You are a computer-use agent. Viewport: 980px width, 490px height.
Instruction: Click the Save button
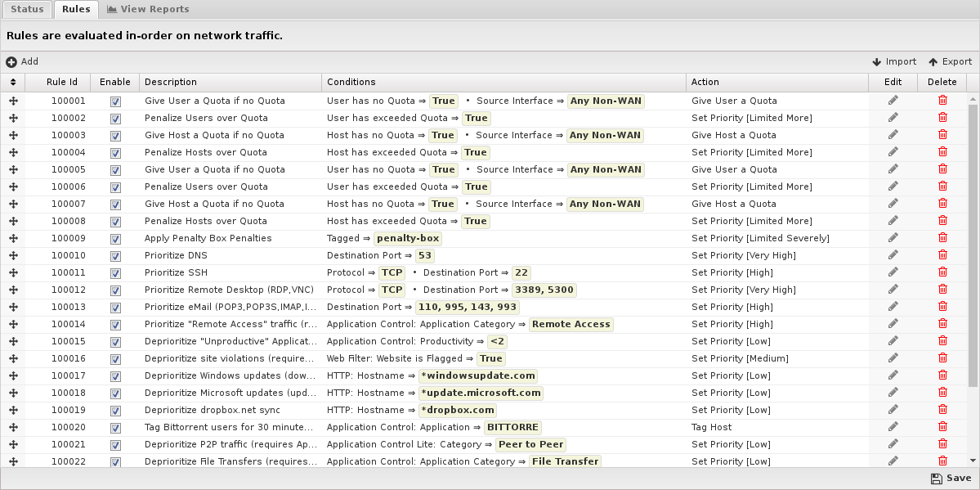pos(951,478)
